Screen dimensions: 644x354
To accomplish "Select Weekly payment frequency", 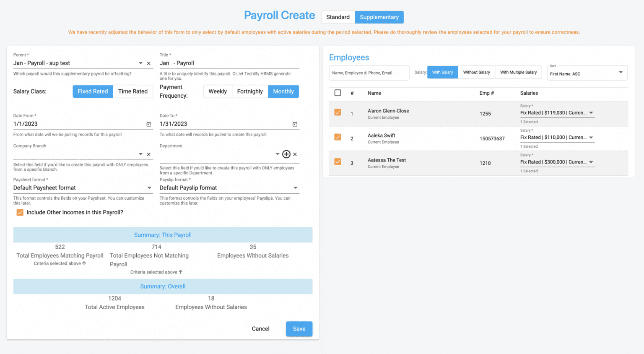I will (x=218, y=91).
